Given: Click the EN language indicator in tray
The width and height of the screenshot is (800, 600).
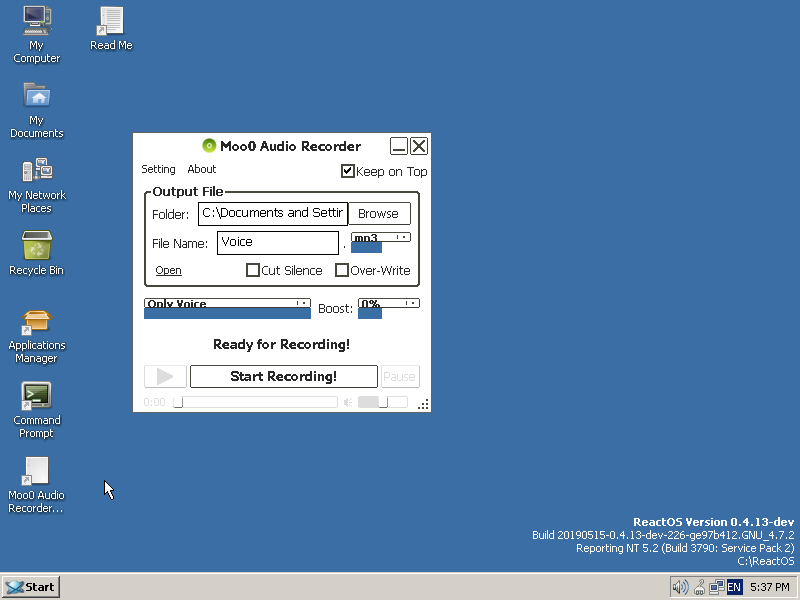Looking at the screenshot, I should point(734,587).
